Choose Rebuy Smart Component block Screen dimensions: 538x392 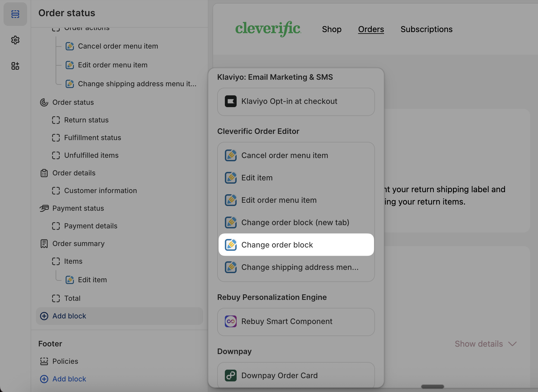coord(296,322)
